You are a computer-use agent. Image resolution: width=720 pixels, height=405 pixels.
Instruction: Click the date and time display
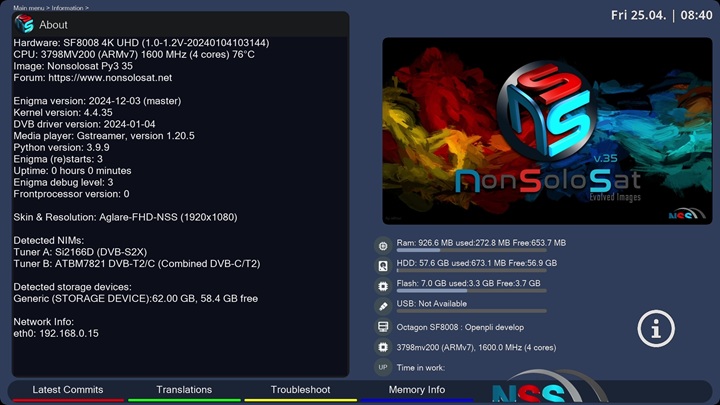661,15
